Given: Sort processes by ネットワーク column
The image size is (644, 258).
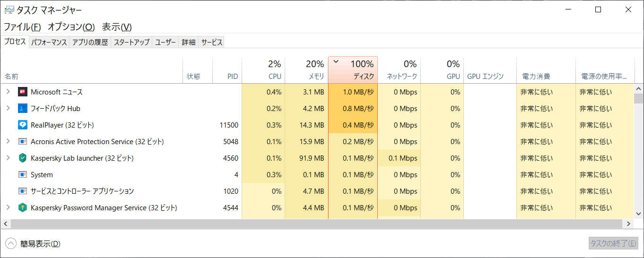Looking at the screenshot, I should [x=399, y=70].
